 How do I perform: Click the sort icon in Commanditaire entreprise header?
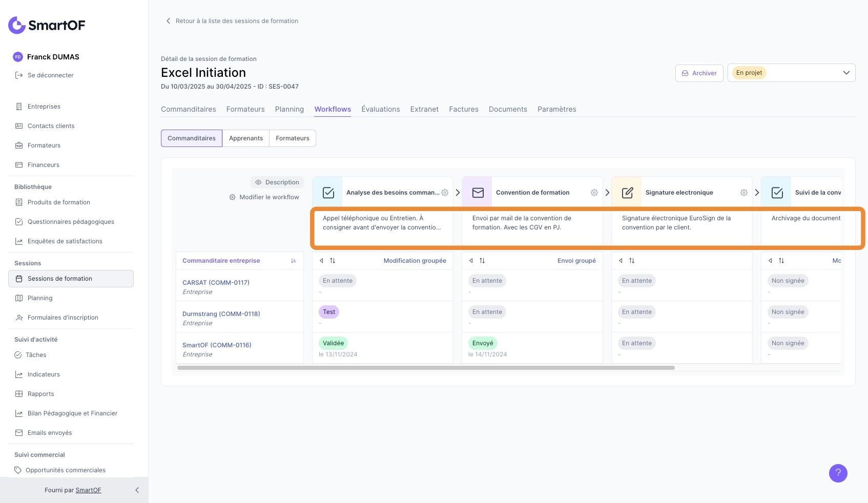(294, 261)
